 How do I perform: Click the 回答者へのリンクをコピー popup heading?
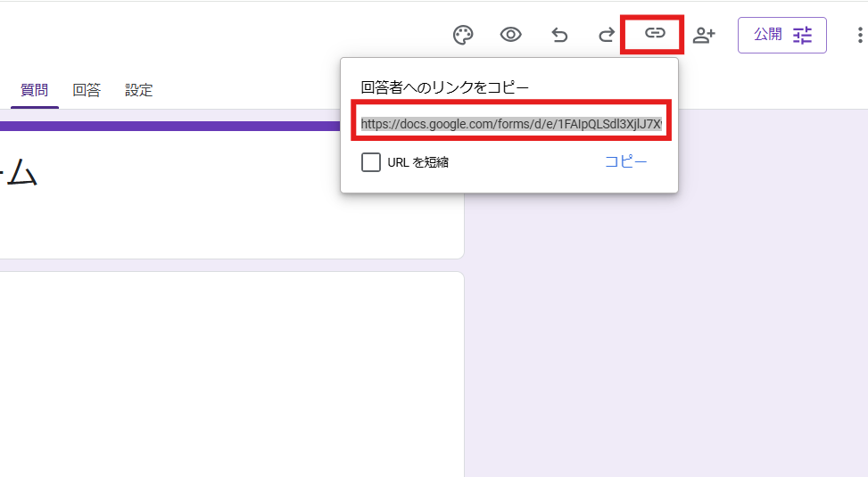(444, 87)
